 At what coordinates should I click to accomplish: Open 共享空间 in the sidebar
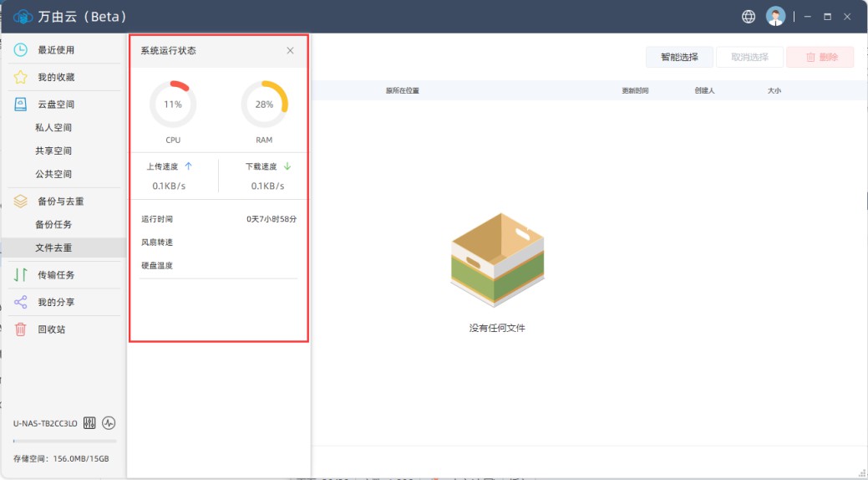[x=53, y=151]
